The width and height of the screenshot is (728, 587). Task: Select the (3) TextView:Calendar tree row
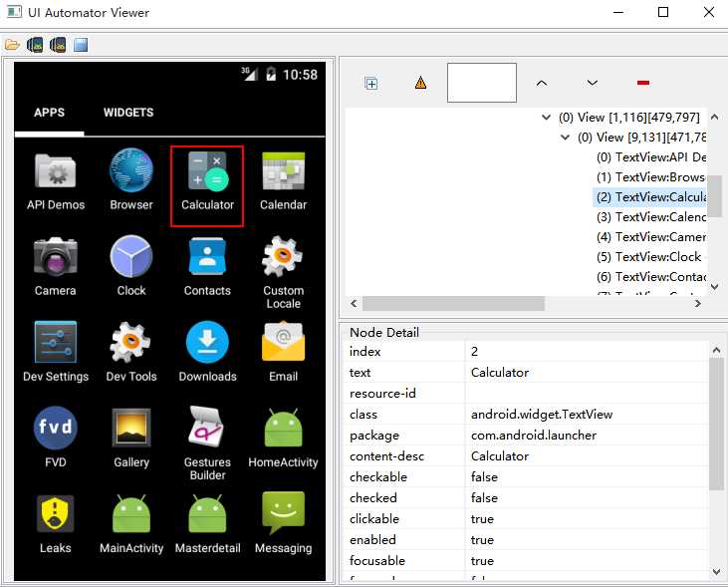tap(651, 217)
